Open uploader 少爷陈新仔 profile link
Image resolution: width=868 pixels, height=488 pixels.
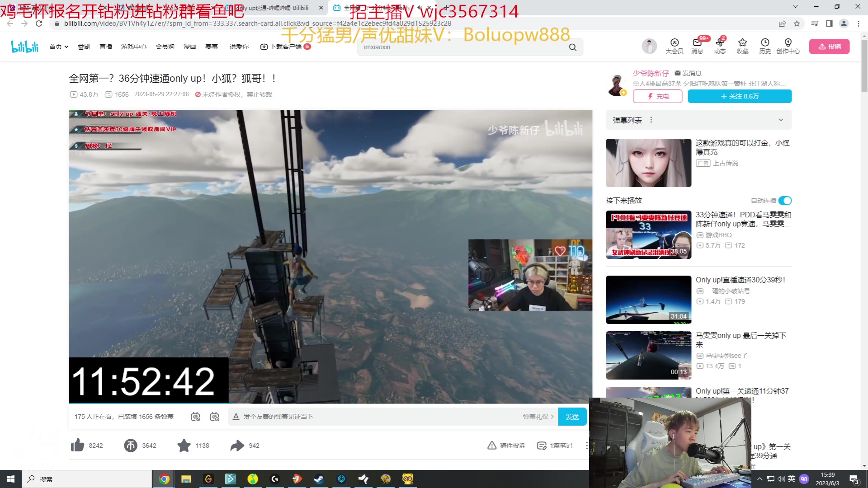[651, 73]
